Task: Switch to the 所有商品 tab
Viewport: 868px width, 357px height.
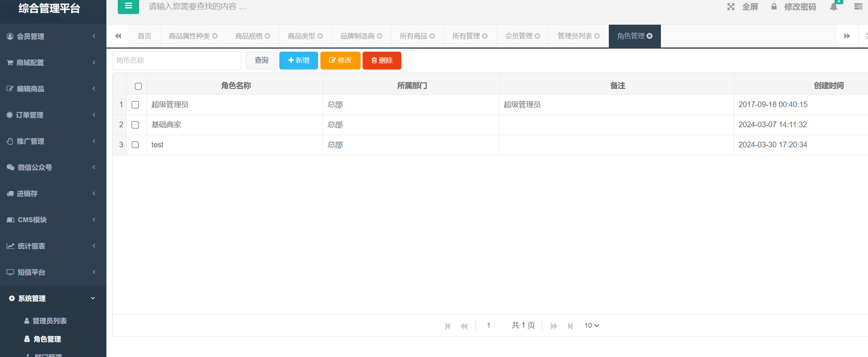Action: (413, 36)
